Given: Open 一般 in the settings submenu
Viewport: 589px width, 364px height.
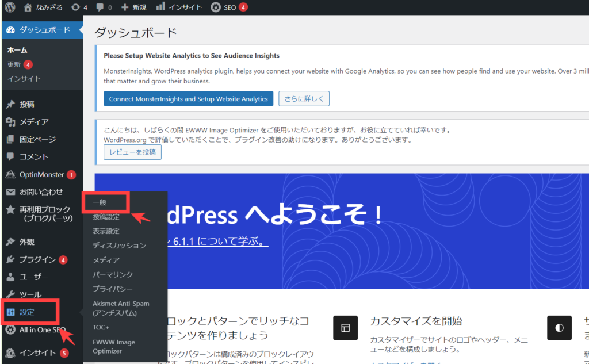Looking at the screenshot, I should click(x=100, y=202).
